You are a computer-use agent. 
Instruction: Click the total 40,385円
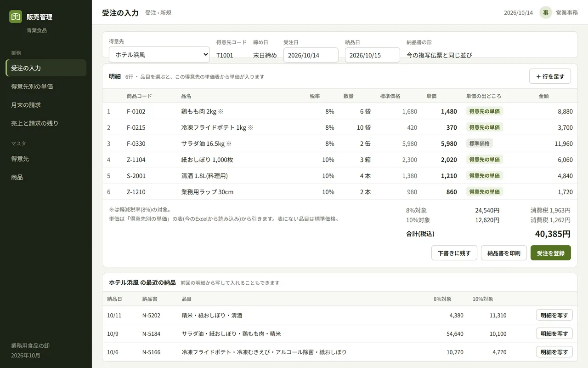pos(553,234)
